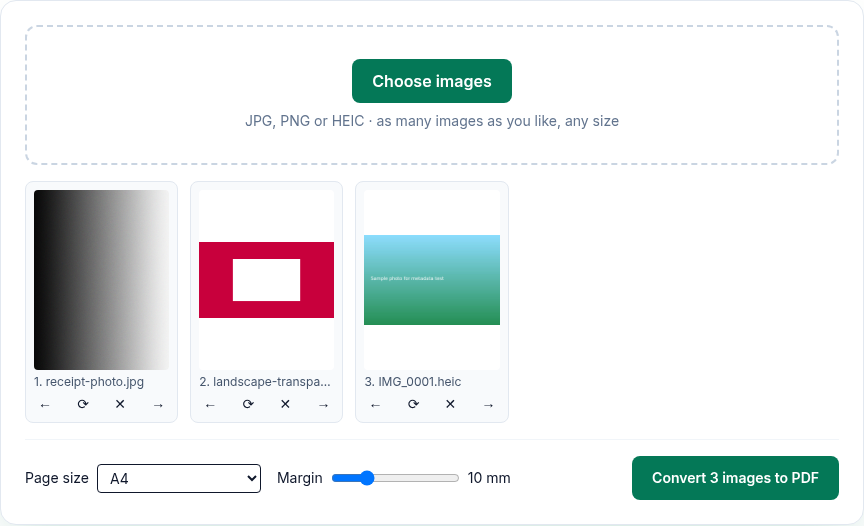The width and height of the screenshot is (864, 526).
Task: Click the Margin slider handle
Action: 367,478
